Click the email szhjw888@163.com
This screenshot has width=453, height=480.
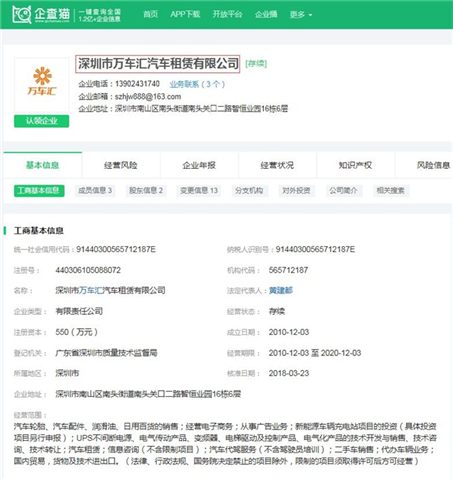point(148,97)
